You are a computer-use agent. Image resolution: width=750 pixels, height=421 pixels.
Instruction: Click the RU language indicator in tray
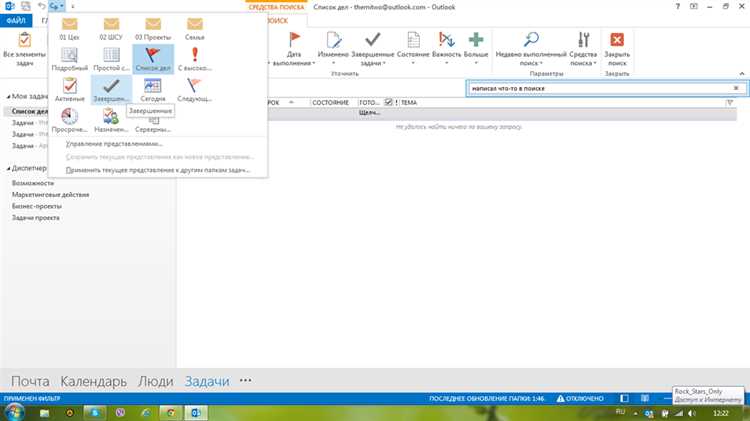click(620, 412)
